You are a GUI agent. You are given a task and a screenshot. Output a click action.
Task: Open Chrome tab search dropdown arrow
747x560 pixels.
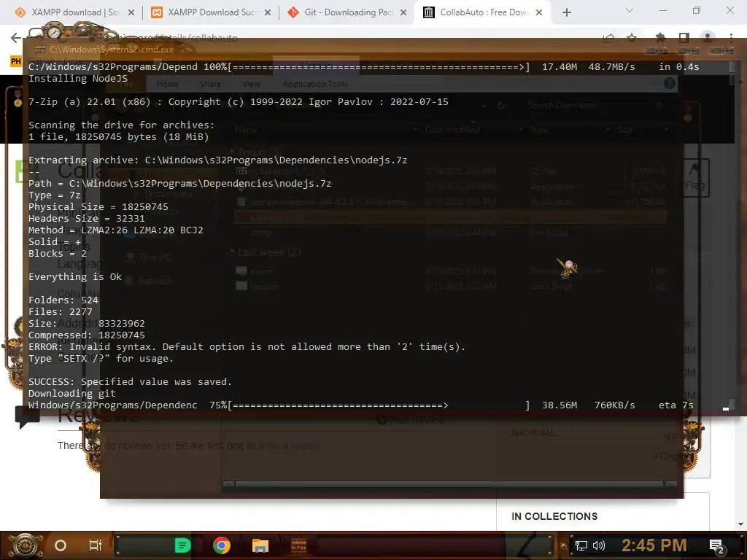(x=630, y=10)
